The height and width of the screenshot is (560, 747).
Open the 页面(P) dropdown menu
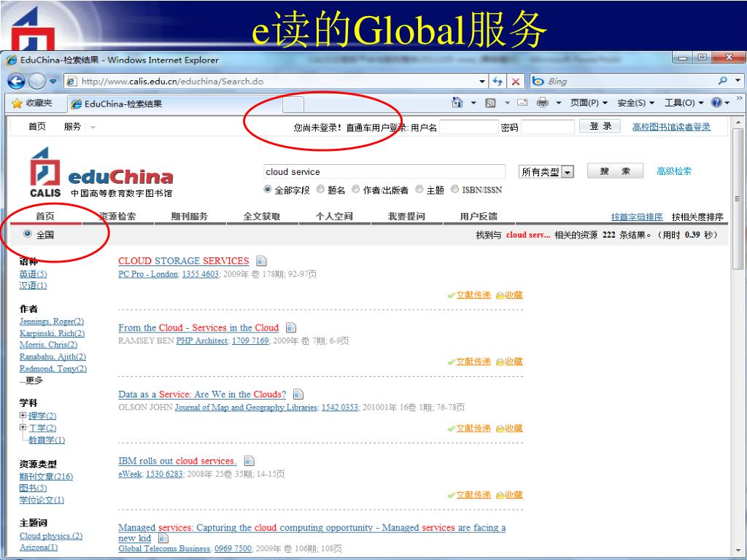point(589,103)
